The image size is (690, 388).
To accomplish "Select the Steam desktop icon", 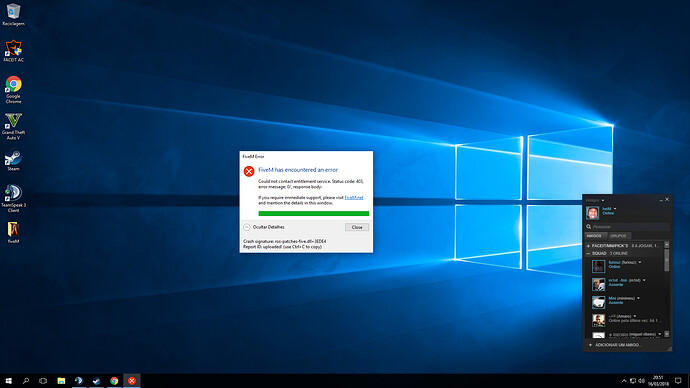I will click(x=13, y=160).
